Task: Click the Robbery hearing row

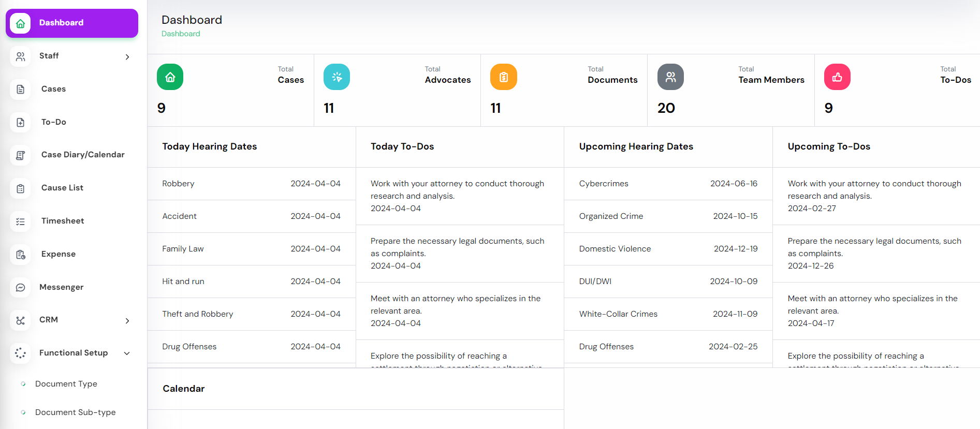Action: pyautogui.click(x=251, y=184)
